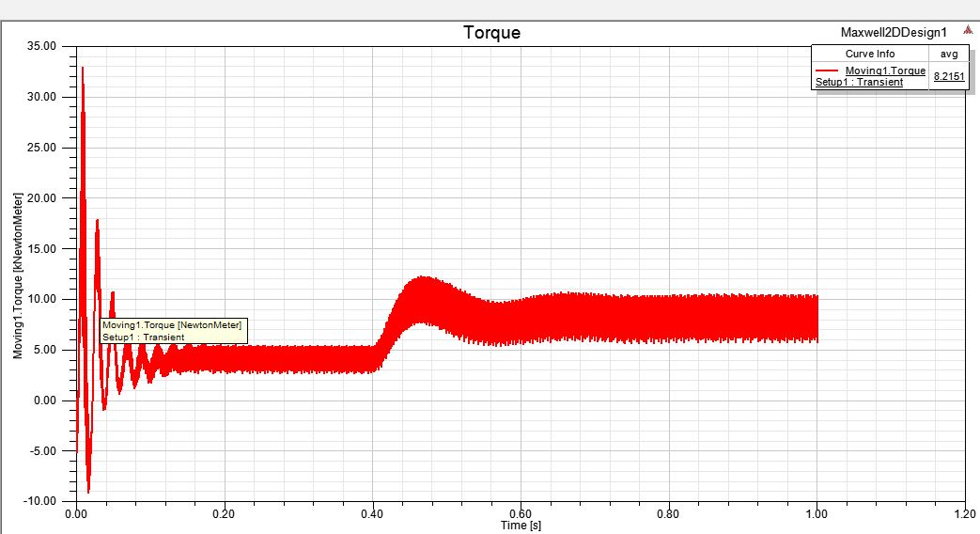
Task: Click the Ansys logo icon at top right
Action: [x=968, y=31]
